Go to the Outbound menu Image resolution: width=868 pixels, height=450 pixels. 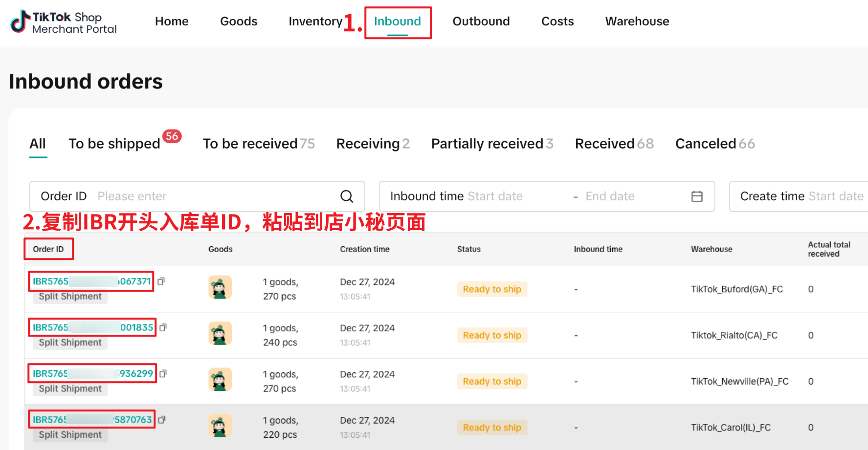click(x=481, y=21)
